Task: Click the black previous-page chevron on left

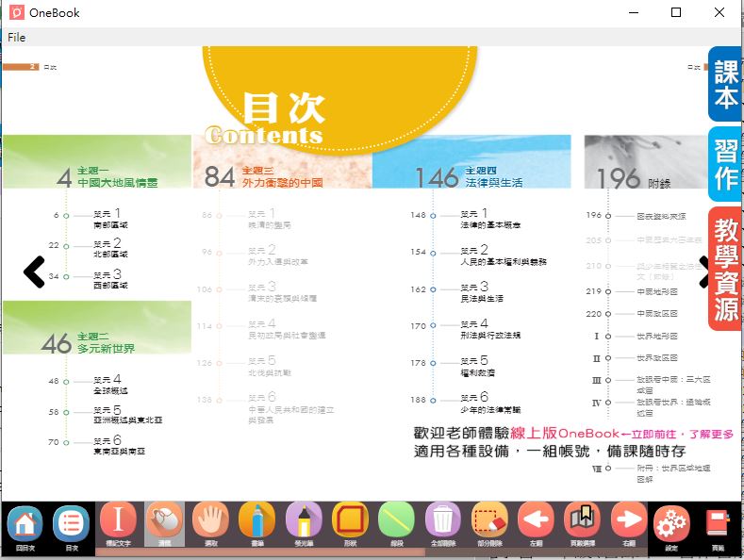Action: [x=34, y=272]
